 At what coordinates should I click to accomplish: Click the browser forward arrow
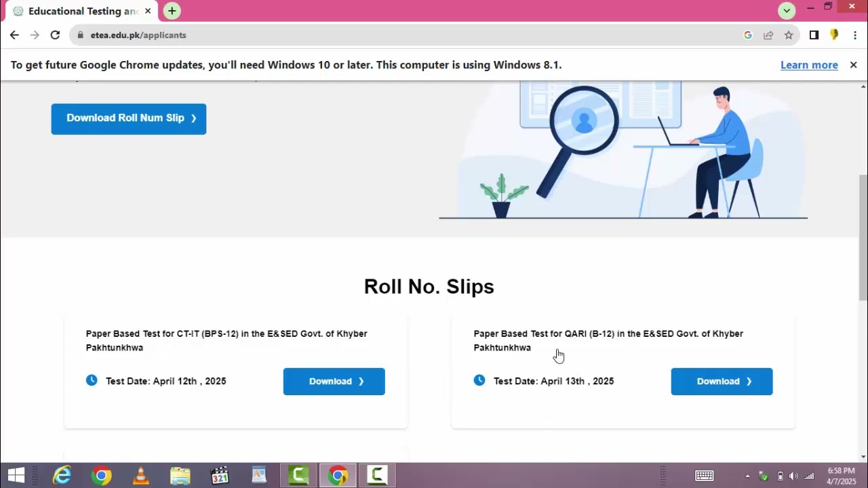point(35,35)
